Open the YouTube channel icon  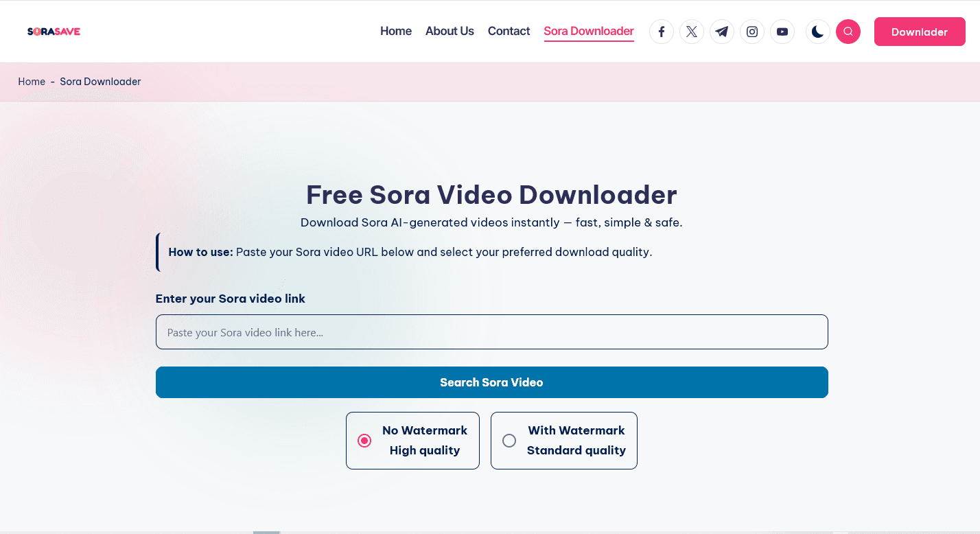782,31
